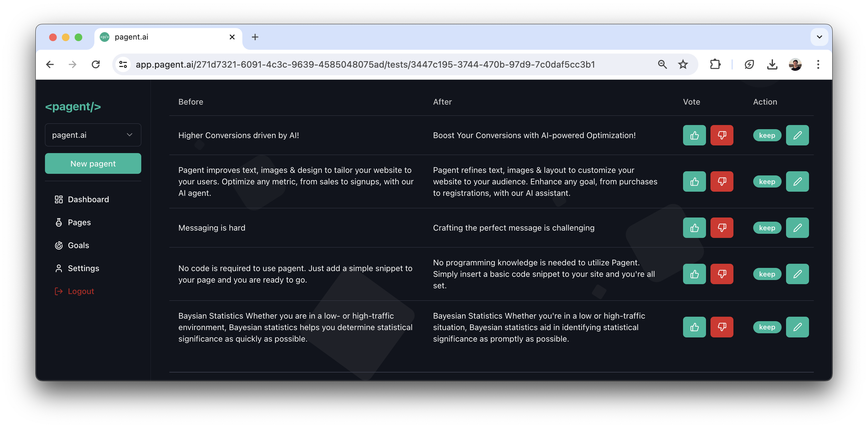The height and width of the screenshot is (428, 868).
Task: Go to Dashboard in the sidebar
Action: tap(82, 199)
